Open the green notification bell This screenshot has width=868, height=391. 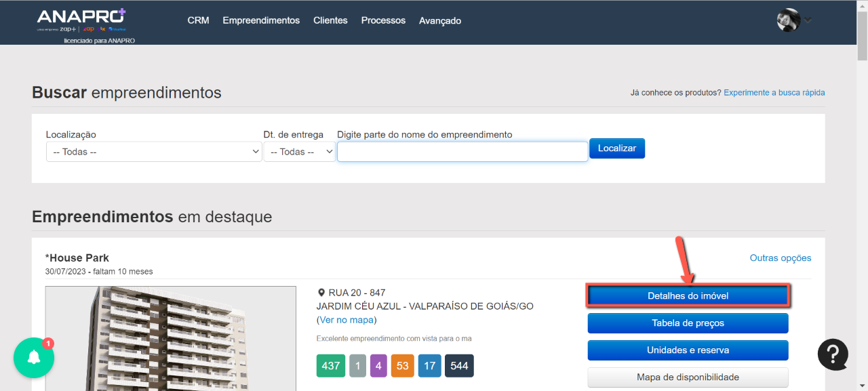pos(34,358)
